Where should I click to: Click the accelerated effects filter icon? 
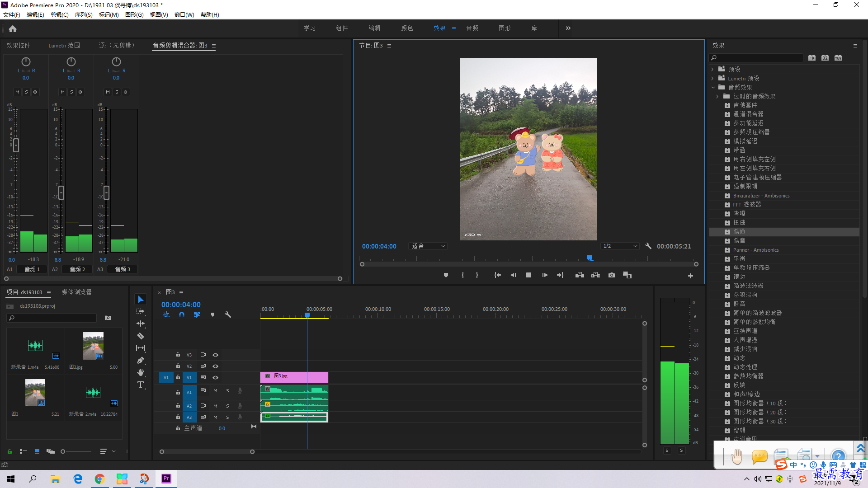pyautogui.click(x=812, y=58)
